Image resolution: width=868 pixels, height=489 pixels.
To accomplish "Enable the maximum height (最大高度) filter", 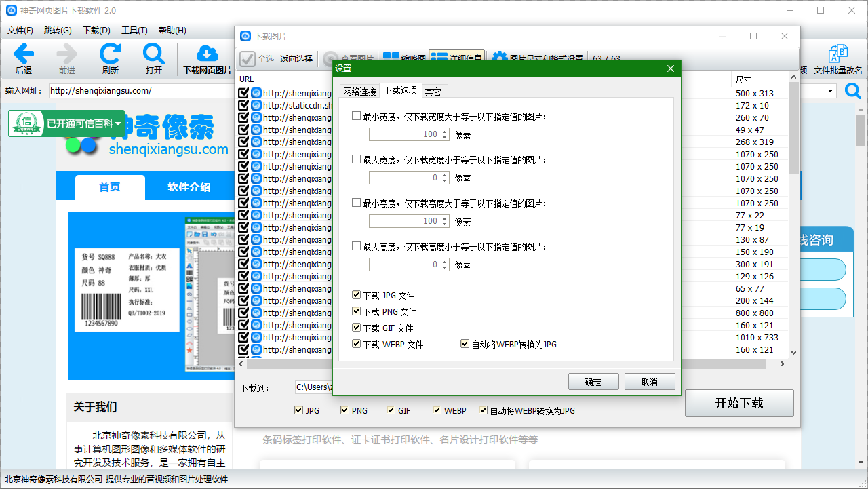I will click(356, 246).
